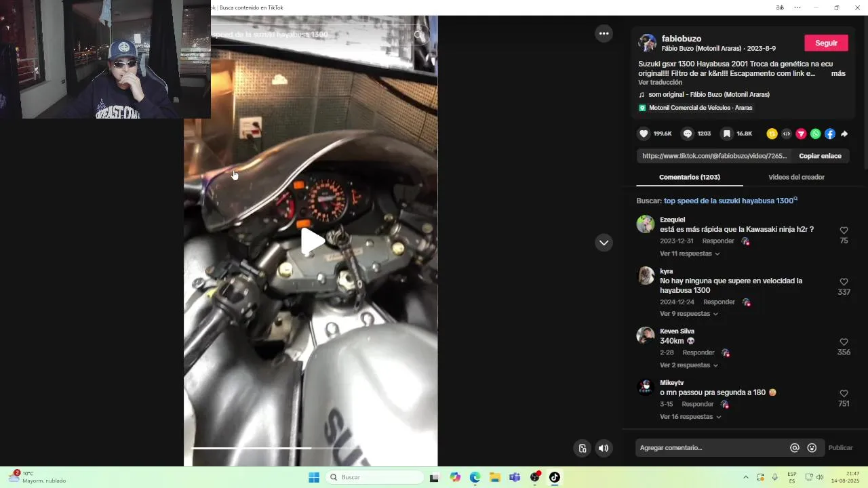868x488 pixels.
Task: Click TikTok icon in taskbar
Action: click(555, 477)
